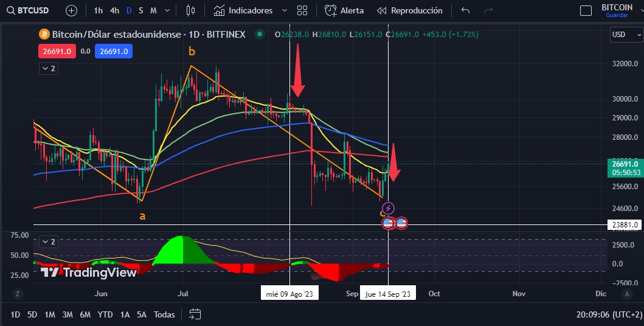Collapse the lower pane indicators legend

point(49,242)
